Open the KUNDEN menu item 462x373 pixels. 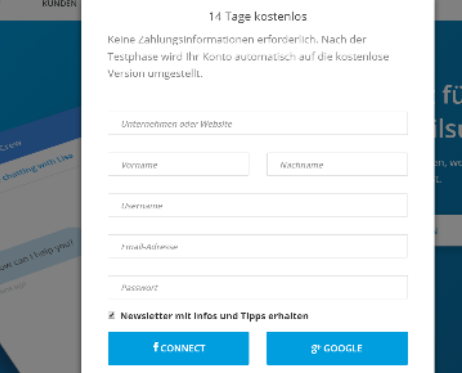59,4
